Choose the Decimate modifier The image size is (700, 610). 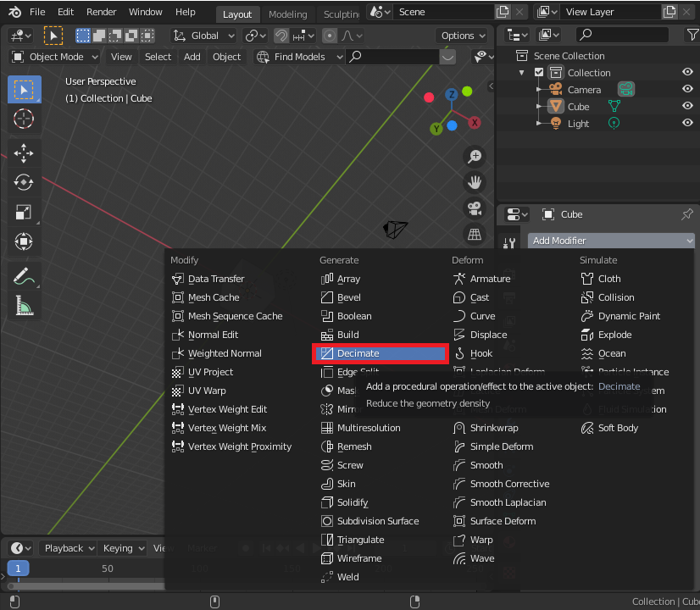(381, 353)
